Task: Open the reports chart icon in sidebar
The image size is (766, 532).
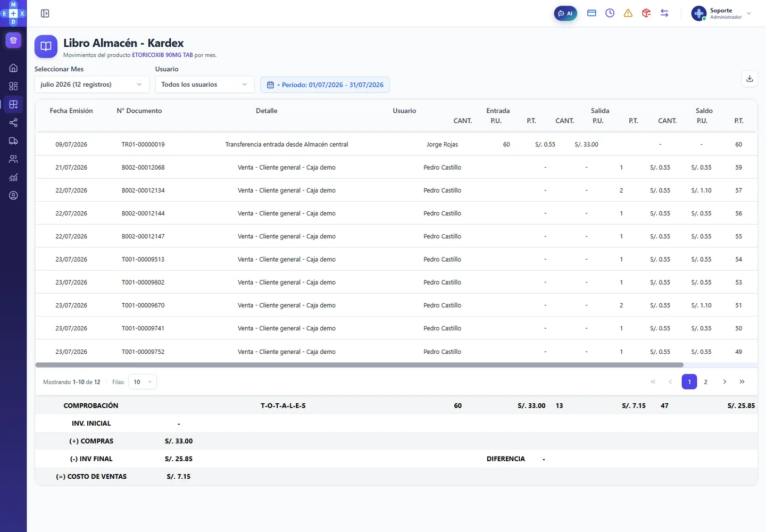Action: click(13, 177)
